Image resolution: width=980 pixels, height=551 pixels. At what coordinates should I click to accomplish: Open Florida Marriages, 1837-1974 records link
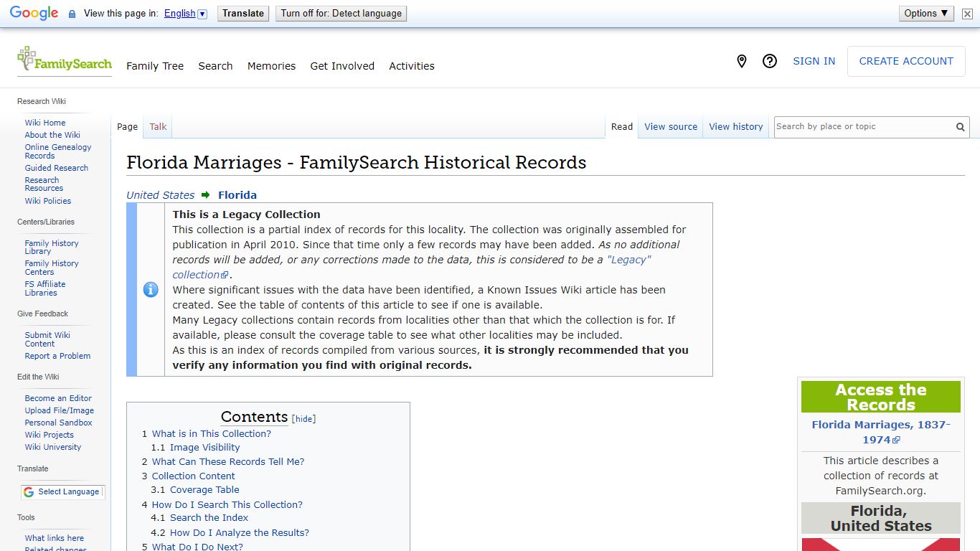coord(881,432)
